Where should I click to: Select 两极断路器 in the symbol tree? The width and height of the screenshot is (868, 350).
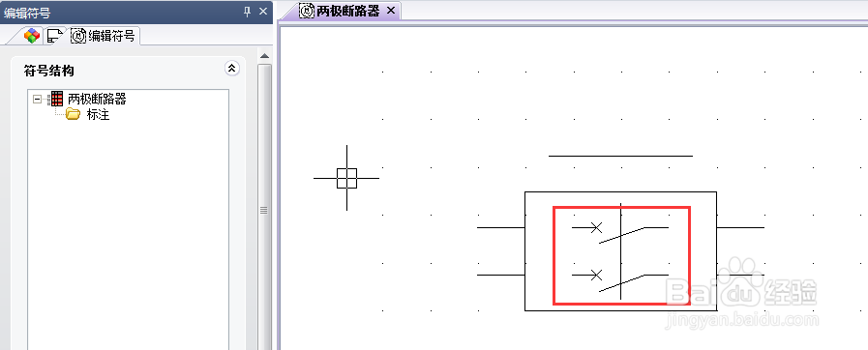pos(97,99)
